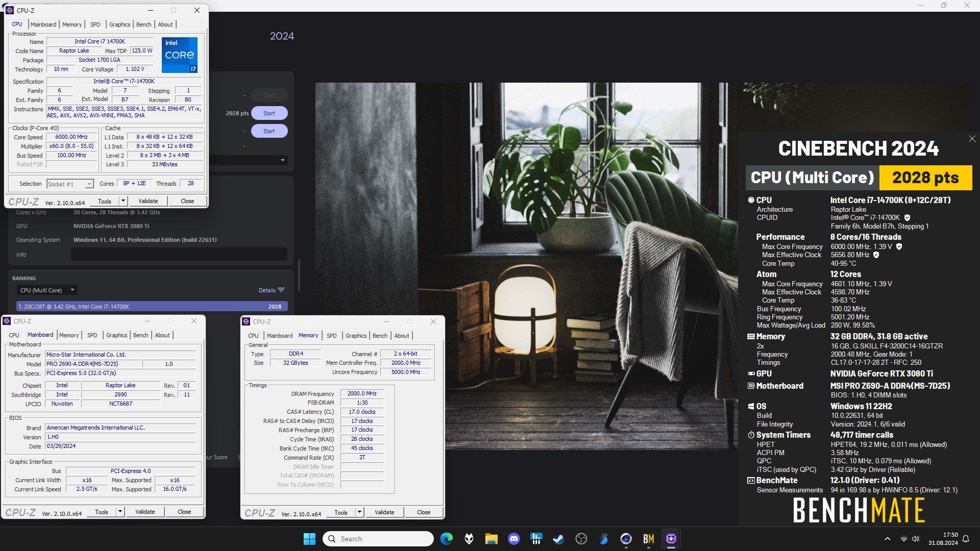Show hidden system tray icons
The height and width of the screenshot is (551, 980).
[x=888, y=539]
